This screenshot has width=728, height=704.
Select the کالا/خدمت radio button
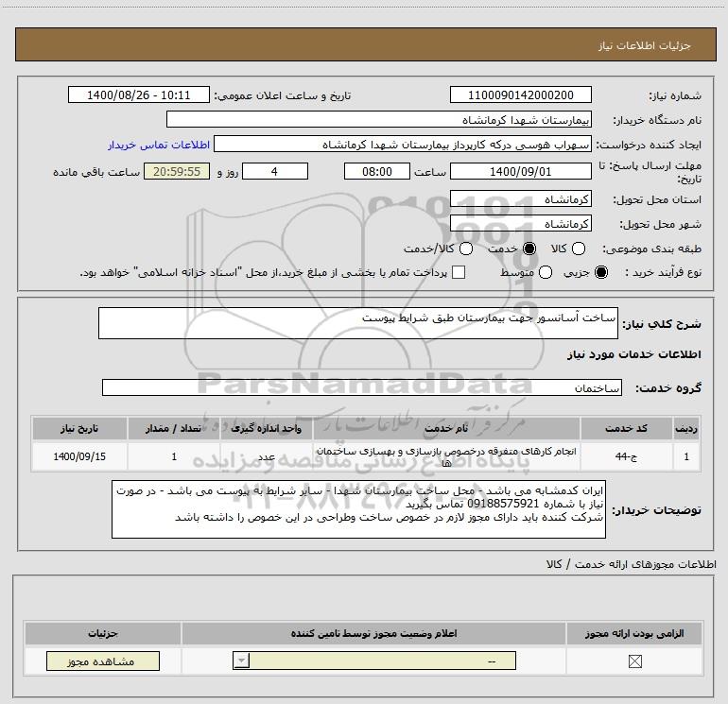coord(466,249)
